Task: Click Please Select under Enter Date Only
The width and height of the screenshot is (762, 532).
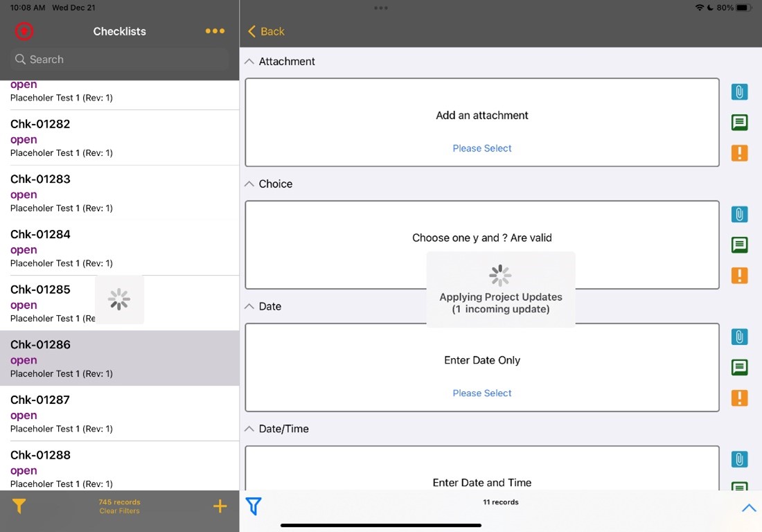Action: (x=482, y=393)
